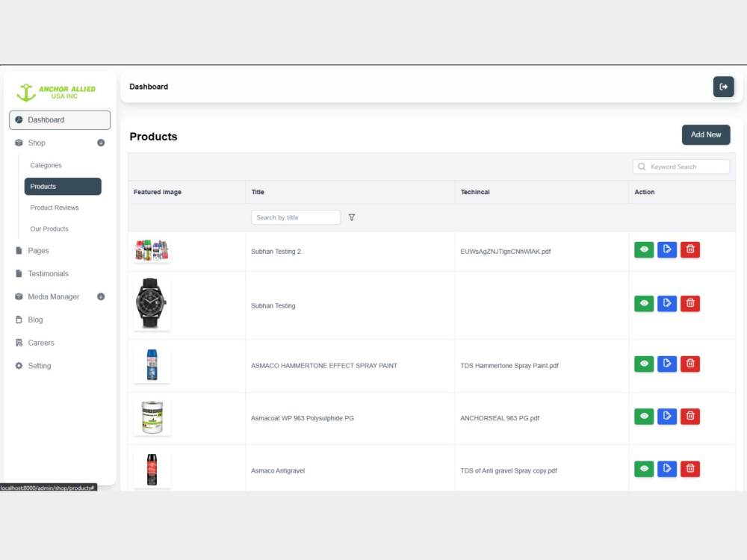Select the Products submenu item
This screenshot has width=747, height=560.
coord(63,187)
